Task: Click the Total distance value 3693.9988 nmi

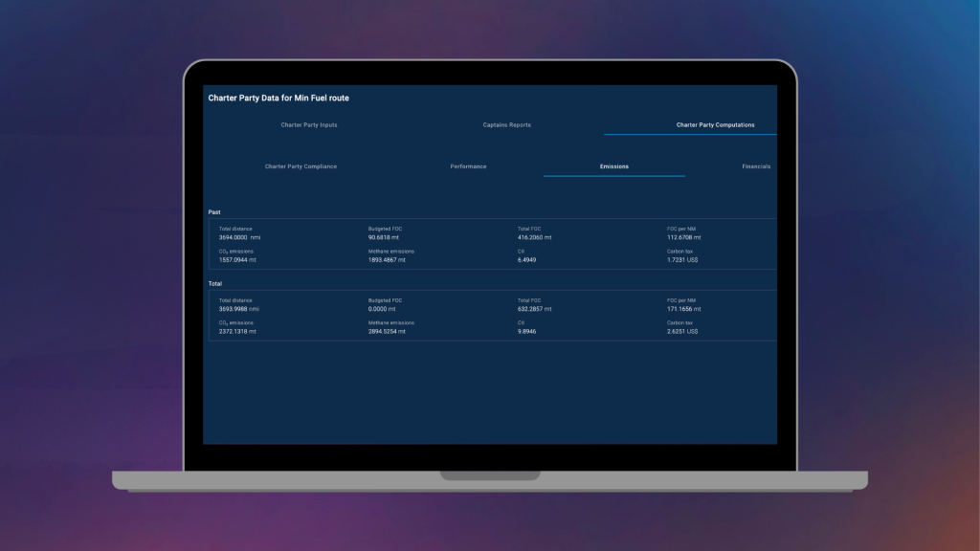Action: pyautogui.click(x=238, y=309)
